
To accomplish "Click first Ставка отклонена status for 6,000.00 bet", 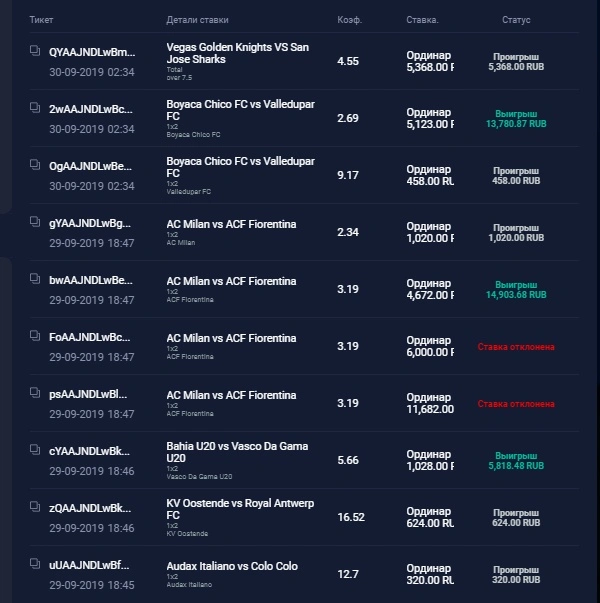I will 516,347.
